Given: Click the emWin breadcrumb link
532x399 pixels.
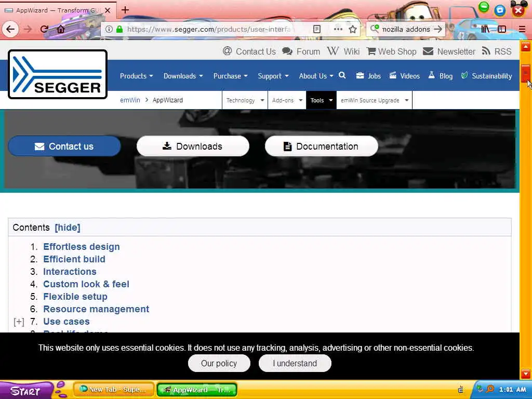Looking at the screenshot, I should pyautogui.click(x=130, y=100).
